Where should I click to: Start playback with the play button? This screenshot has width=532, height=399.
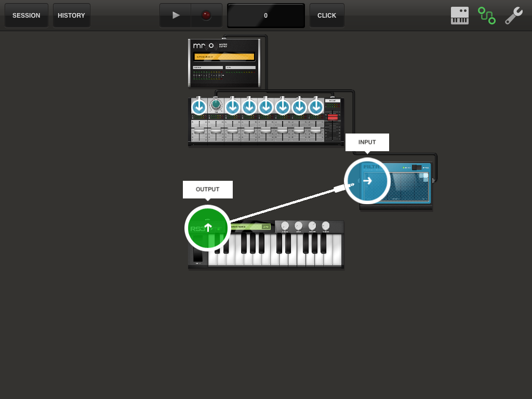click(176, 15)
